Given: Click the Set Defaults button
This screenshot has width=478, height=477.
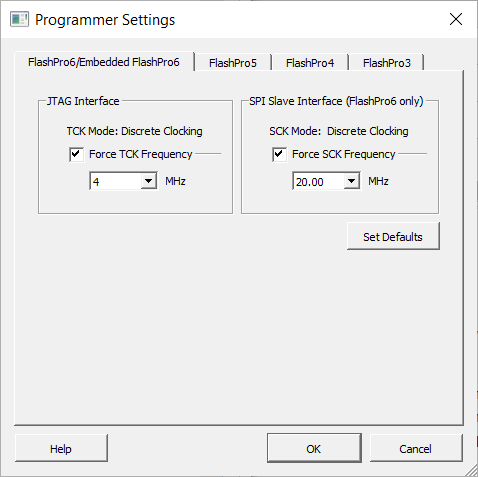Looking at the screenshot, I should 393,236.
